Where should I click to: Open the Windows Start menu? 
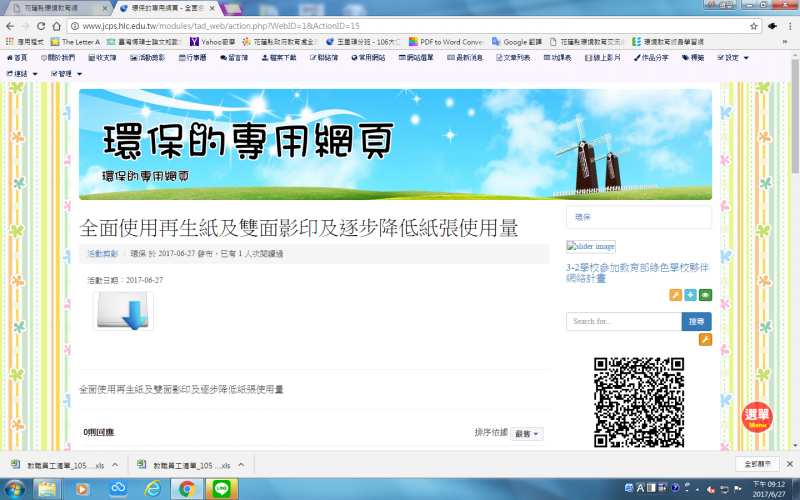click(x=14, y=489)
